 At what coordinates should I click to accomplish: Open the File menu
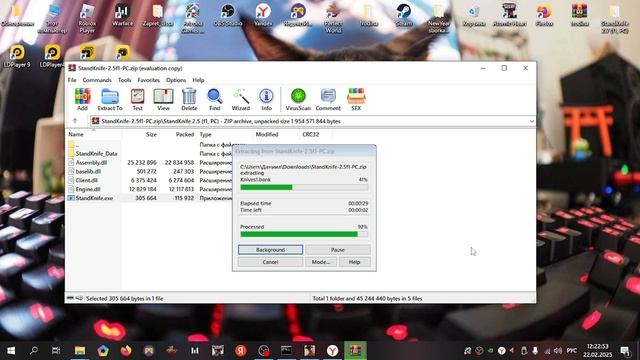pos(72,80)
